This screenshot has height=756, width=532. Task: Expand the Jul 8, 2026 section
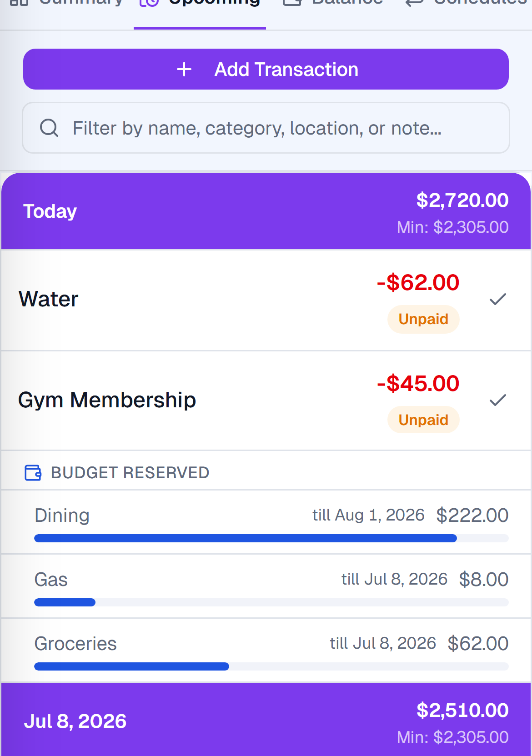point(266,720)
